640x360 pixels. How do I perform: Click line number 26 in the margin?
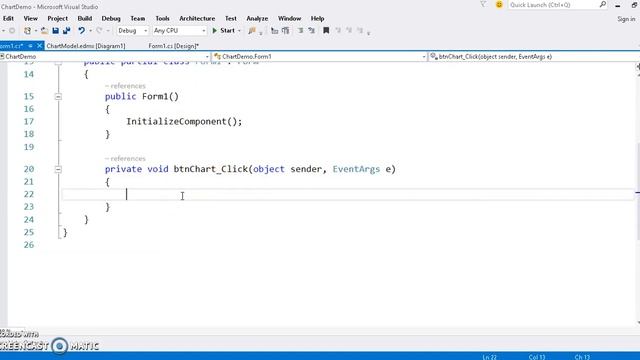tap(29, 245)
